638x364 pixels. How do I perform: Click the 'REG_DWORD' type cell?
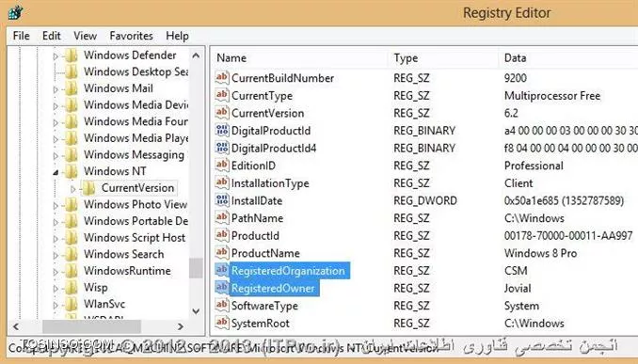425,201
